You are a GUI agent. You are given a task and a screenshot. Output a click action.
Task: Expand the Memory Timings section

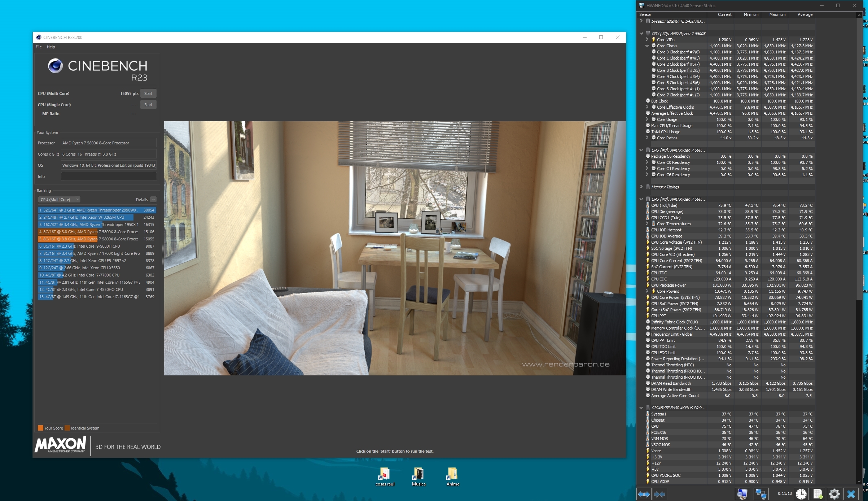(641, 187)
